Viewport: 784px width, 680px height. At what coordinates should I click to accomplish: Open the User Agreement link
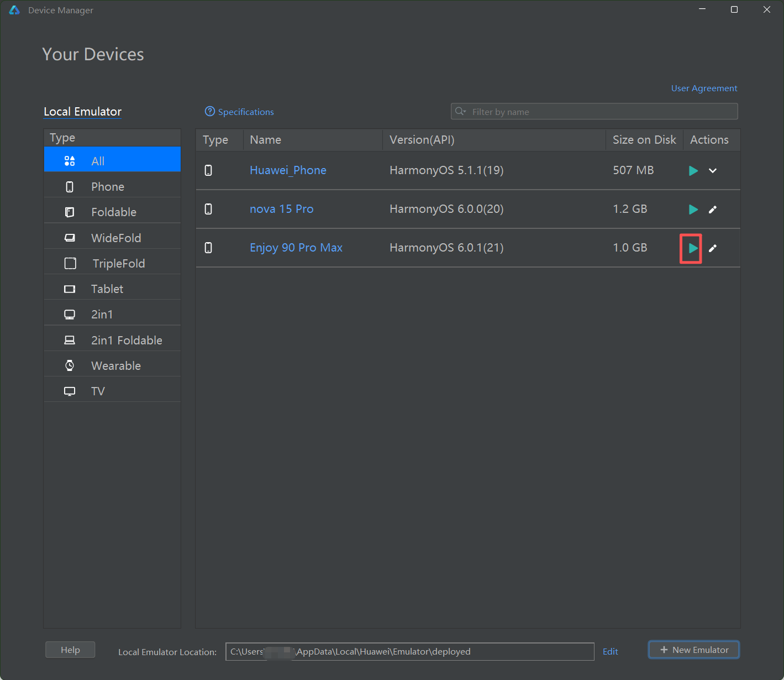(704, 88)
